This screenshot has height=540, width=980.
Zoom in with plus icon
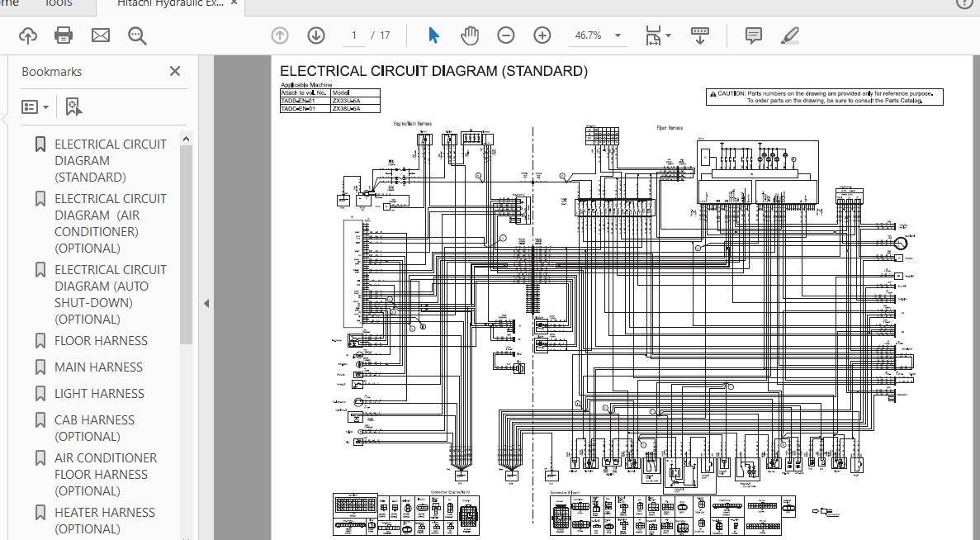542,36
